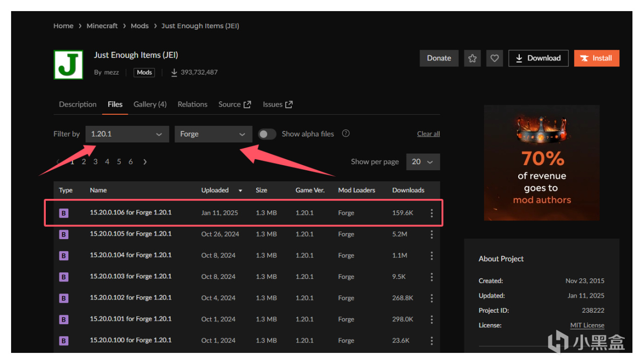The height and width of the screenshot is (364, 644).
Task: Open the Issues external link tab
Action: (x=278, y=104)
